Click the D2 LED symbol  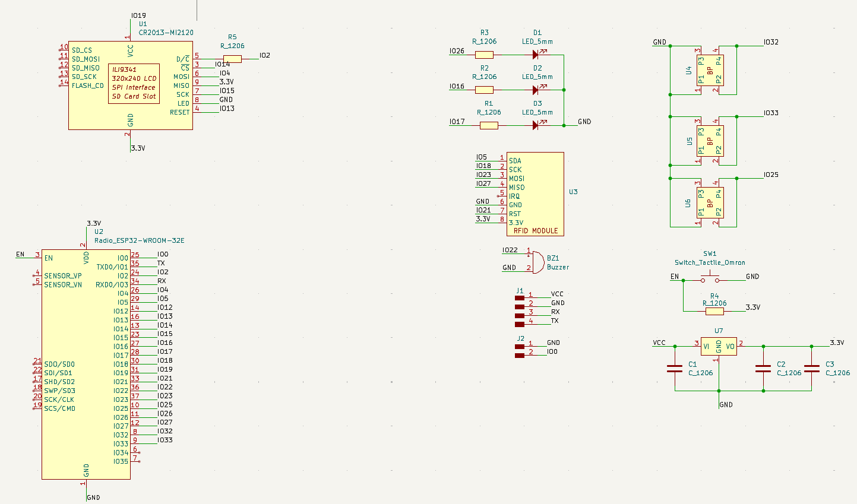(x=536, y=90)
